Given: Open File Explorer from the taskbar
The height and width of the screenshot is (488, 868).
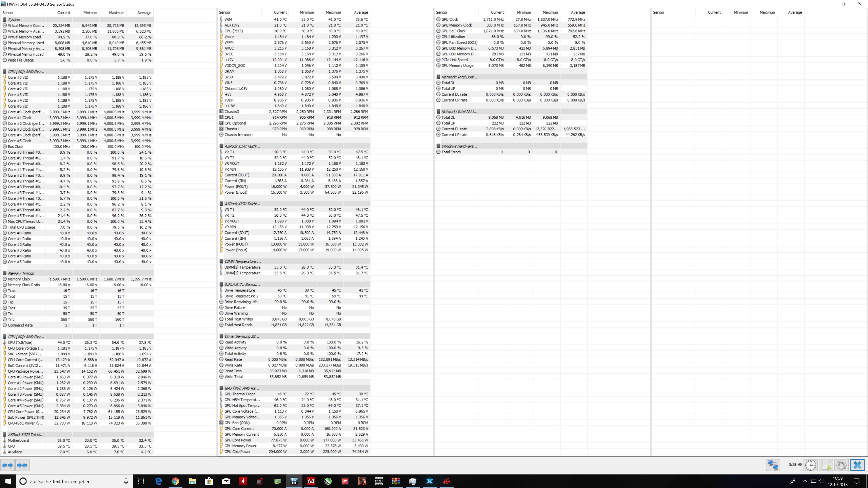Looking at the screenshot, I should 192,481.
